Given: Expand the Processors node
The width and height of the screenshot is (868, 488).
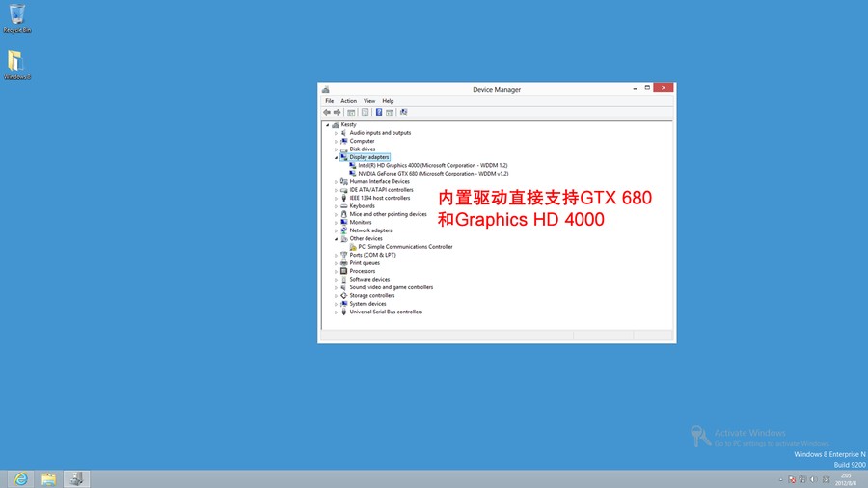Looking at the screenshot, I should tap(337, 271).
